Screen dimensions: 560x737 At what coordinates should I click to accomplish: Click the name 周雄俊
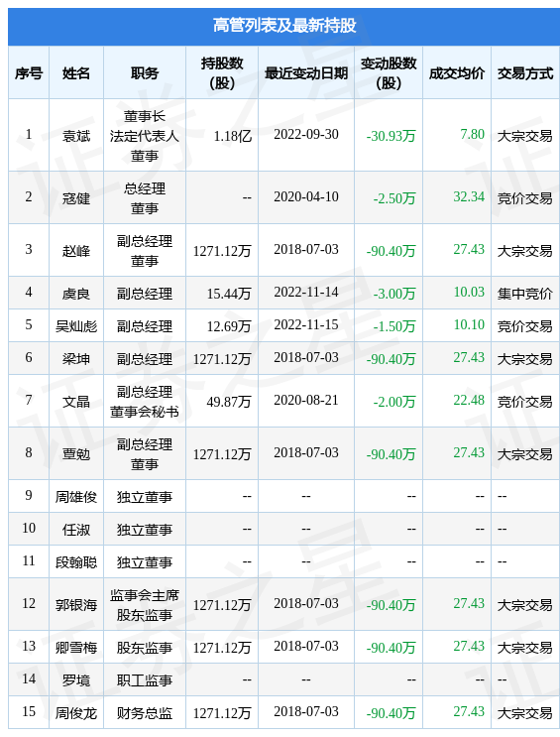click(x=76, y=497)
